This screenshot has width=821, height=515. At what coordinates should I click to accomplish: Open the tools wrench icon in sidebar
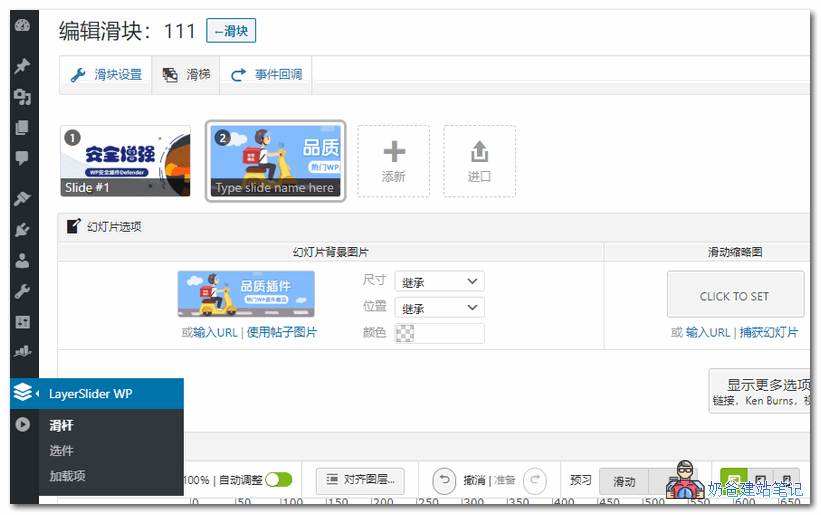tap(23, 291)
